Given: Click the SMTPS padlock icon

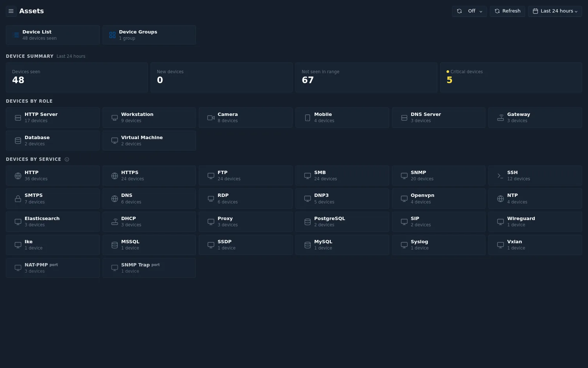Looking at the screenshot, I should click(18, 199).
